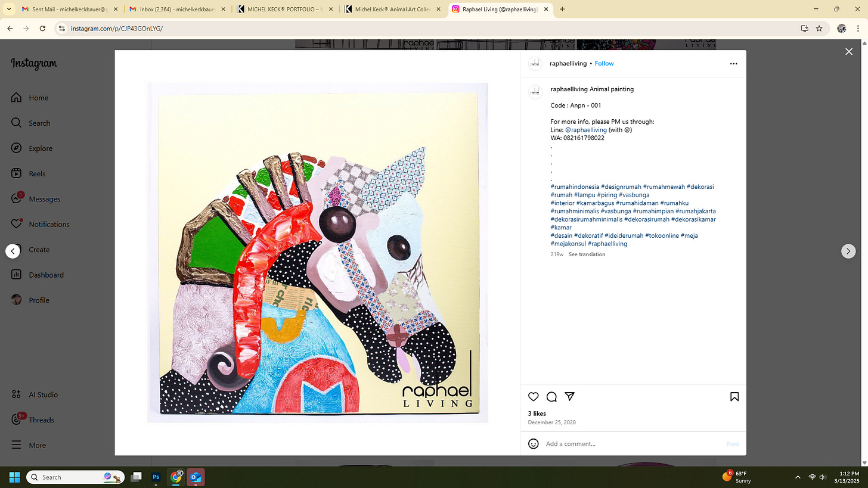Open the More menu in sidebar

click(x=28, y=445)
